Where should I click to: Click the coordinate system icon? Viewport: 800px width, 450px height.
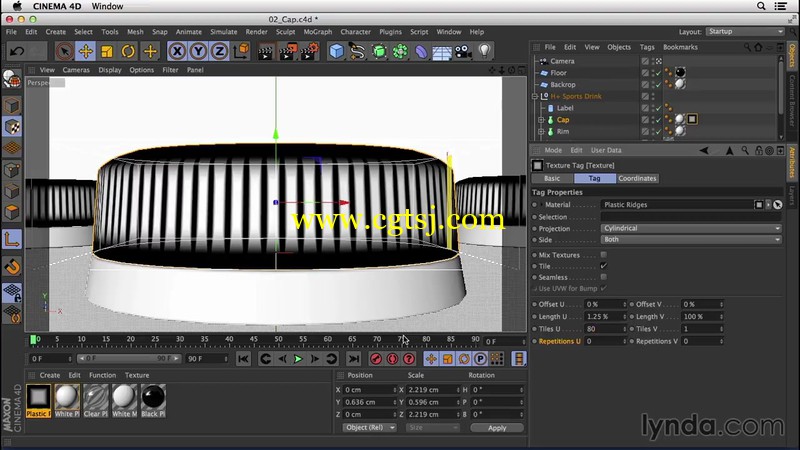pyautogui.click(x=241, y=52)
